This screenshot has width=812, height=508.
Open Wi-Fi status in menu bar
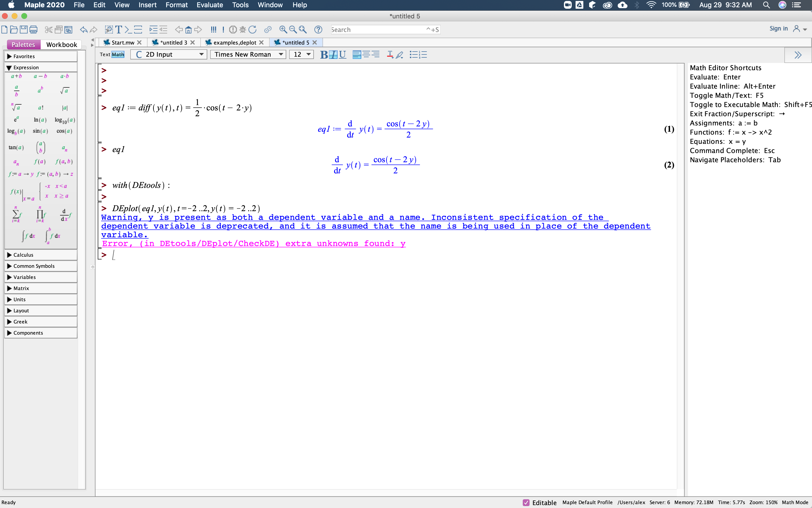pyautogui.click(x=651, y=5)
